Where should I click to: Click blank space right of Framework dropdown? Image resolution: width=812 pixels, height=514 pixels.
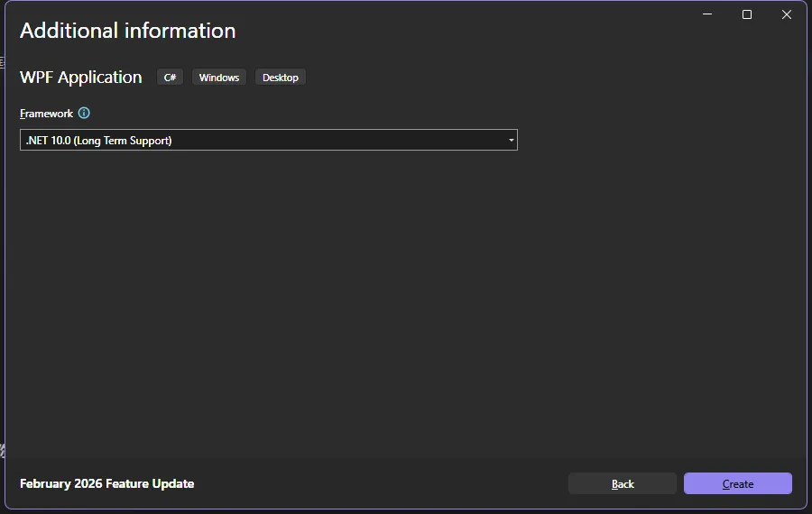click(x=659, y=141)
